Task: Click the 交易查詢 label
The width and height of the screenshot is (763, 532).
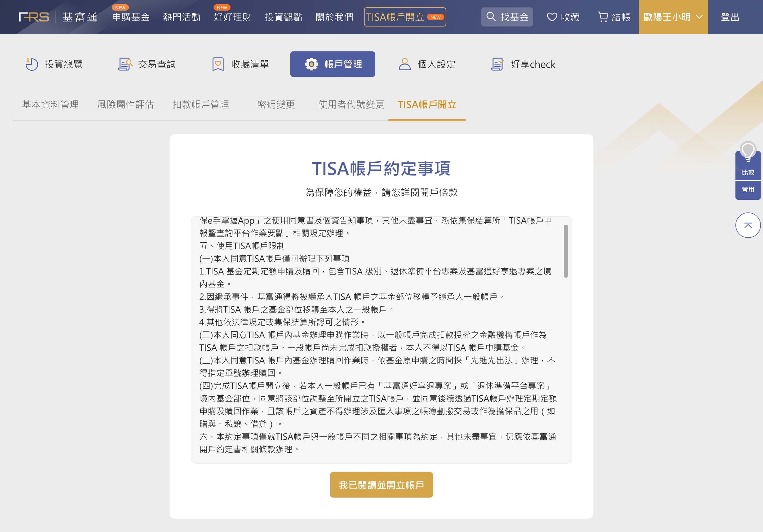Action: coord(157,64)
